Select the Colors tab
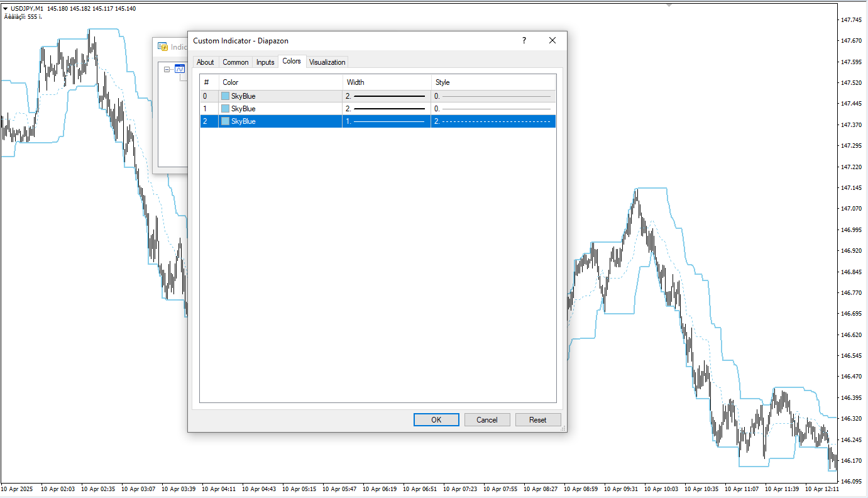868x498 pixels. pyautogui.click(x=292, y=61)
